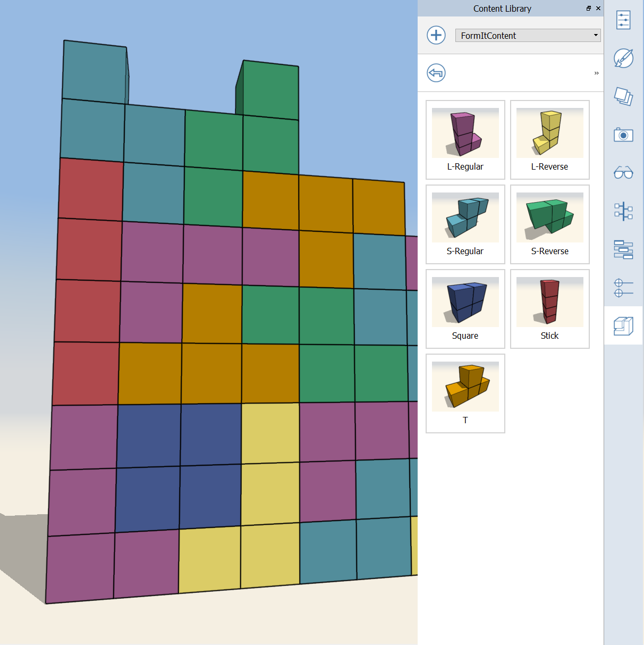Open the Scenes camera panel
Viewport: 644px width, 645px height.
click(x=623, y=135)
